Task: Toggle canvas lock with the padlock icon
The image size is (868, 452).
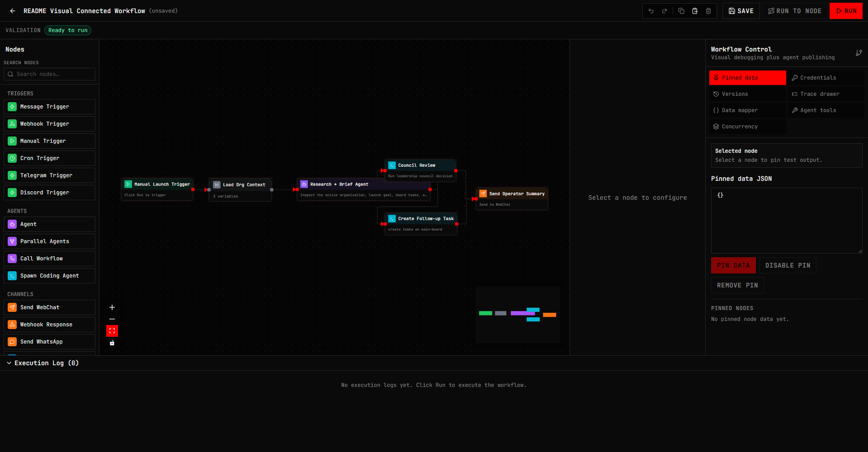Action: tap(112, 343)
